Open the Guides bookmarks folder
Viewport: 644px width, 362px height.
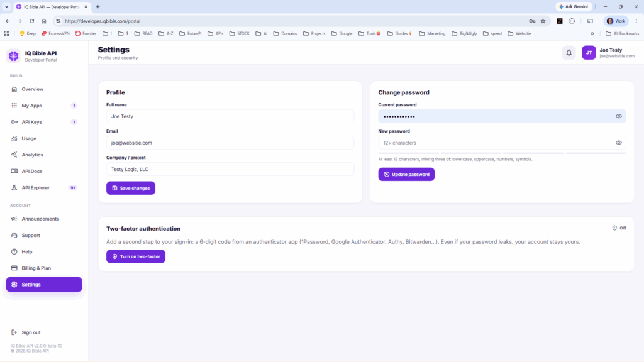pos(399,34)
